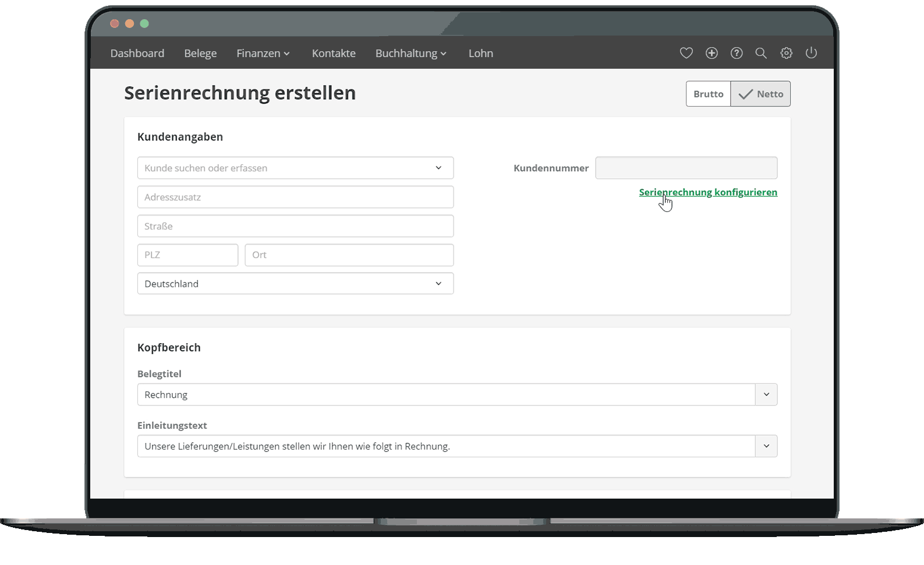Click the power logout icon
This screenshot has width=924, height=565.
(x=811, y=53)
